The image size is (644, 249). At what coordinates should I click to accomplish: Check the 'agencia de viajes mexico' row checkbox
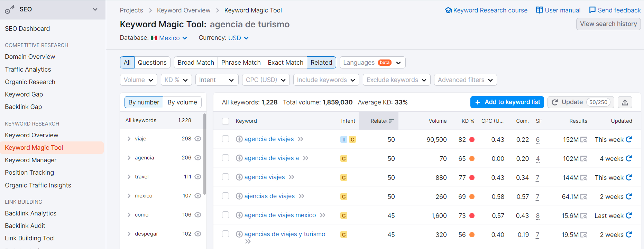tap(226, 215)
